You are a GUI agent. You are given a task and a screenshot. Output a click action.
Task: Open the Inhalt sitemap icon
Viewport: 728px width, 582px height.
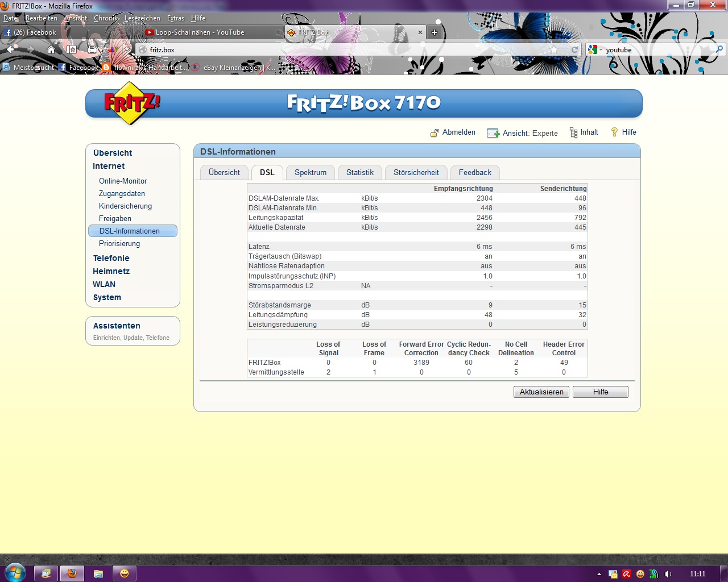[x=573, y=132]
